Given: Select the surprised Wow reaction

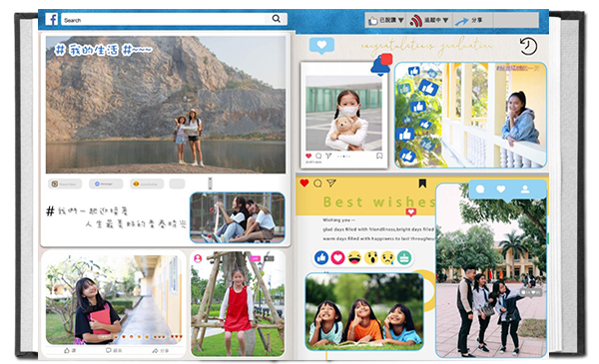Looking at the screenshot, I should (x=371, y=258).
